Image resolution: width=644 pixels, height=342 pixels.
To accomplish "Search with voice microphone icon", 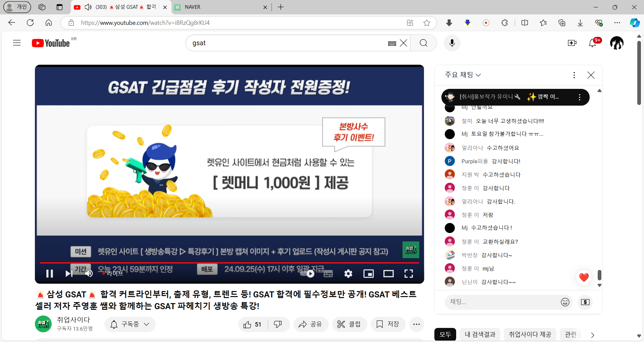I will [x=452, y=43].
